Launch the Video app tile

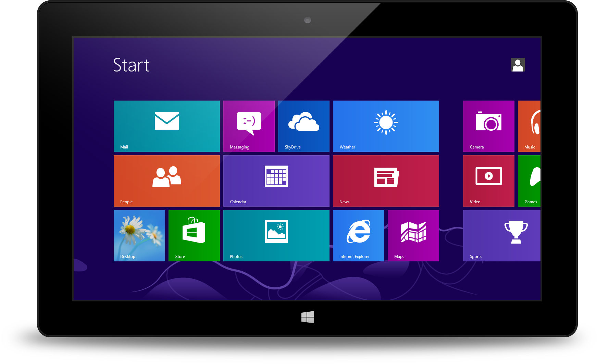(488, 181)
